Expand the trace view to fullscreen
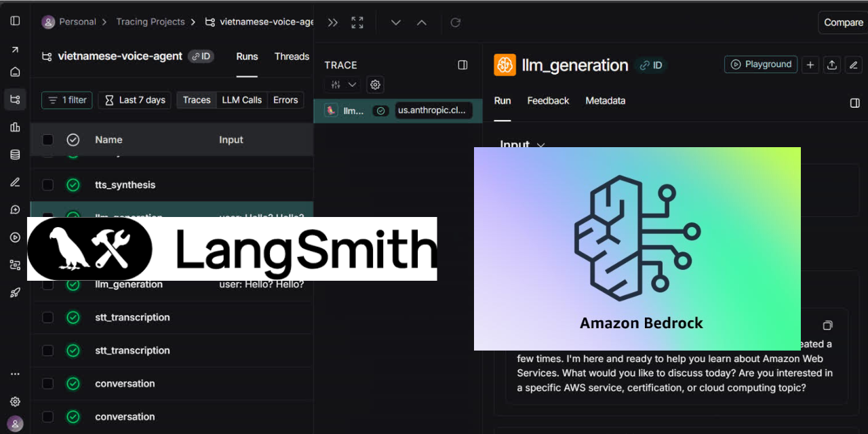The image size is (868, 434). (x=357, y=22)
